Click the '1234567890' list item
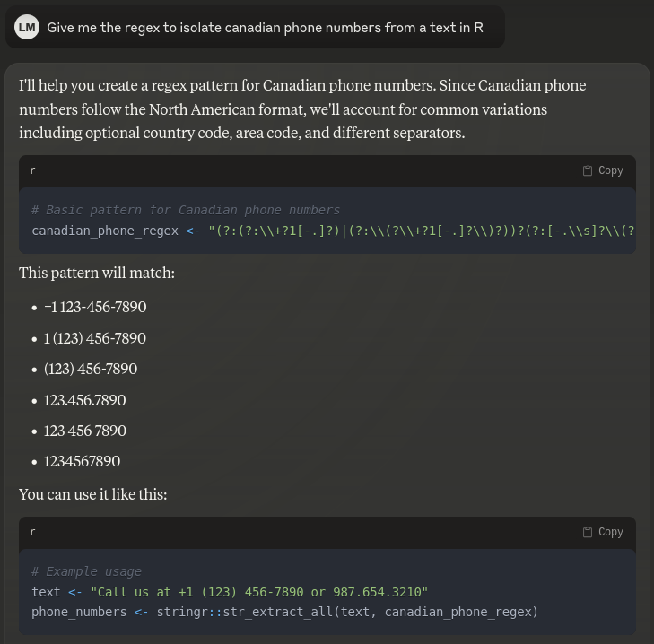 click(x=82, y=461)
